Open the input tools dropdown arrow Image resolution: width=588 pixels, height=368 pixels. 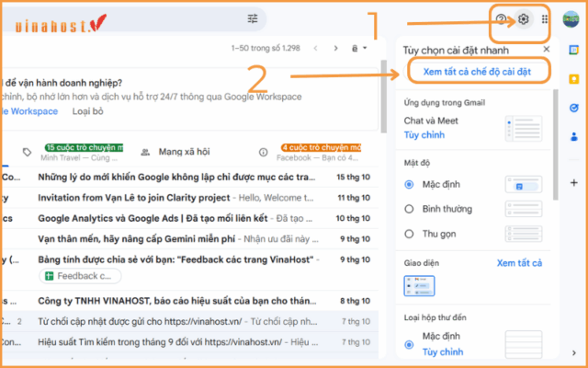[364, 47]
